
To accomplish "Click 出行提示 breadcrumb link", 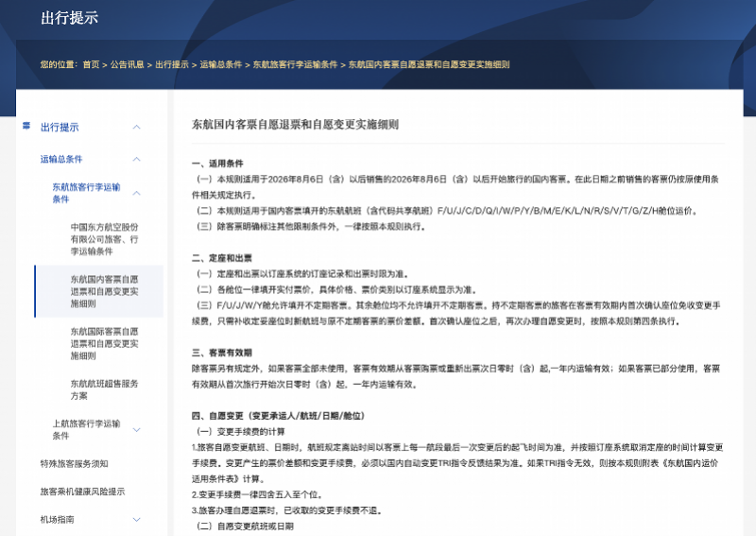I will click(x=172, y=64).
